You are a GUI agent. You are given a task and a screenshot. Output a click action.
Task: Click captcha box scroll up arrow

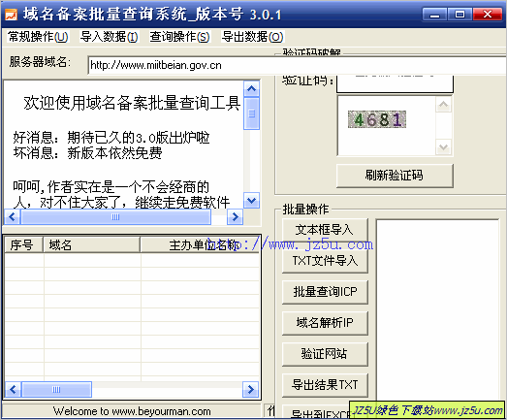(x=444, y=104)
